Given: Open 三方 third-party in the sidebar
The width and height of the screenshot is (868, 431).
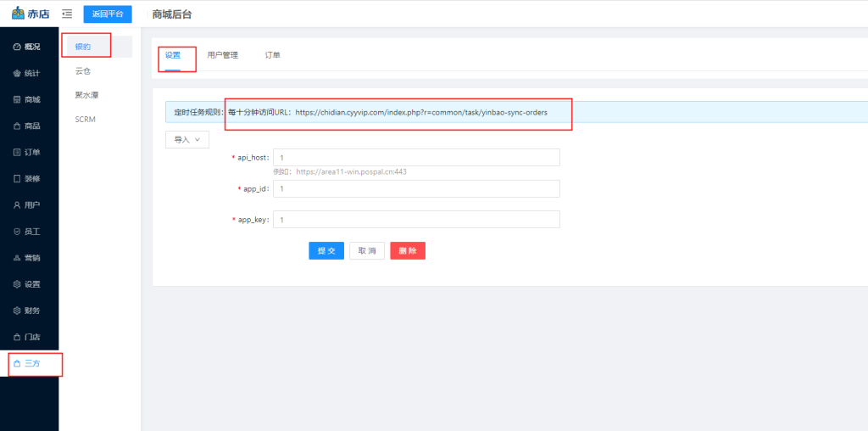Looking at the screenshot, I should click(27, 363).
